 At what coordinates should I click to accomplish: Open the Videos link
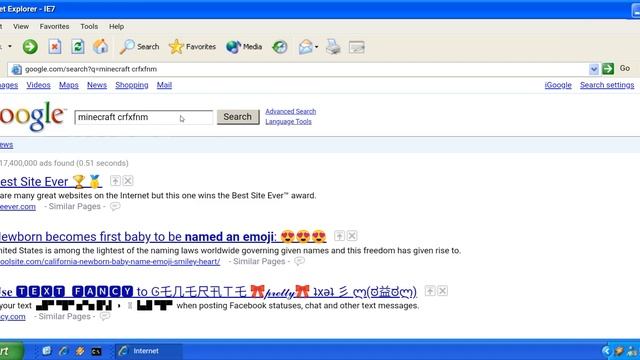pyautogui.click(x=38, y=85)
